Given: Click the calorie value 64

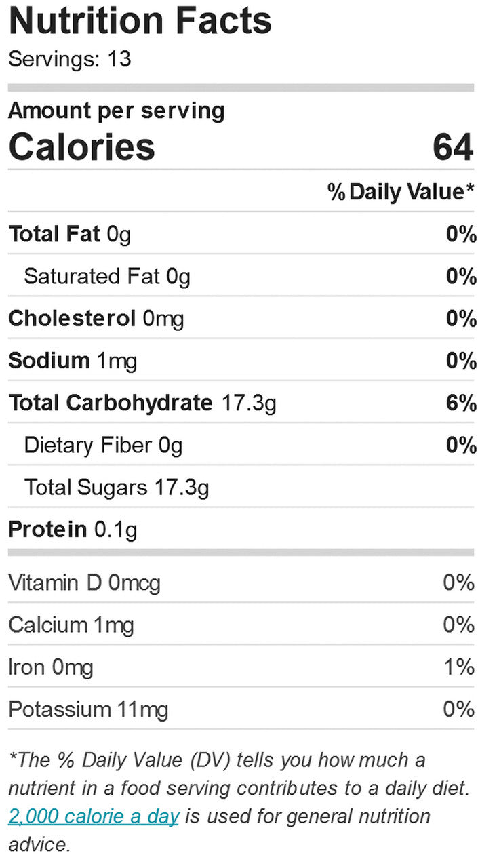Looking at the screenshot, I should (x=452, y=146).
